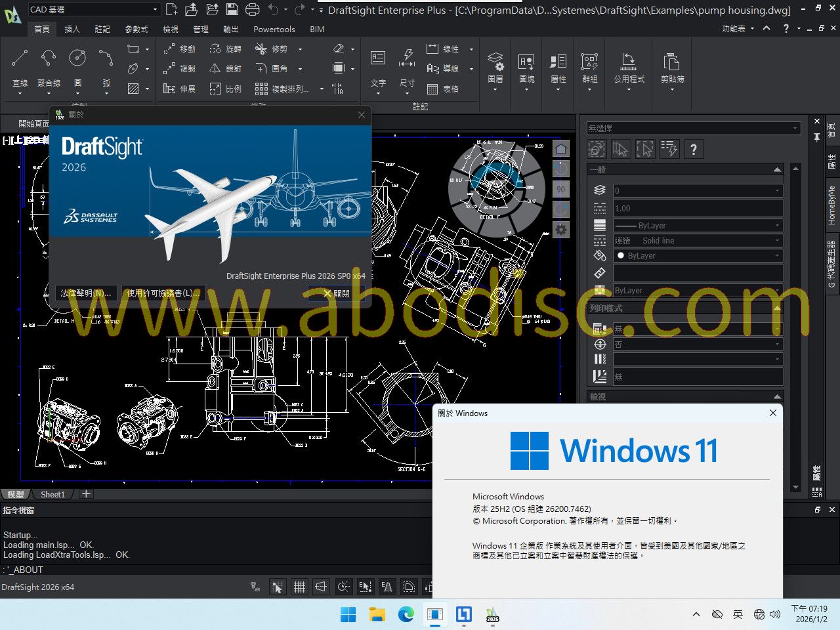Image resolution: width=840 pixels, height=630 pixels.
Task: Select the 圓 (Circle) drawing tool
Action: [x=77, y=59]
